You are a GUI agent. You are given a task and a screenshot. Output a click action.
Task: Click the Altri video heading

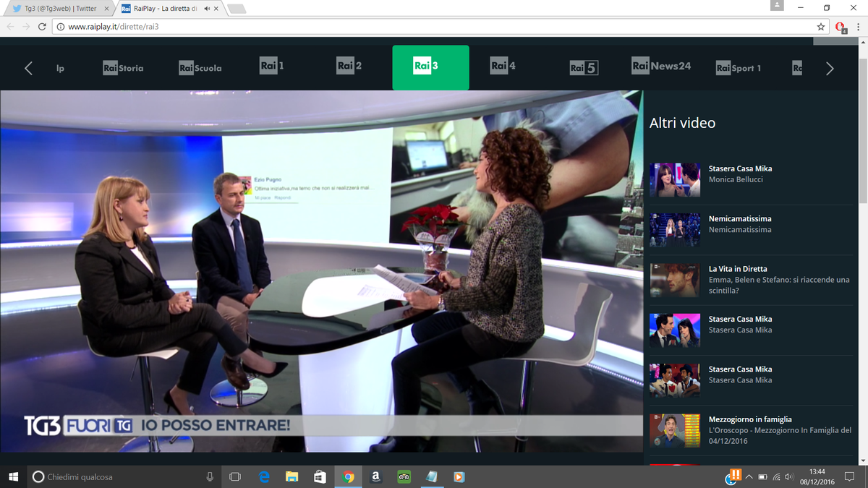682,123
